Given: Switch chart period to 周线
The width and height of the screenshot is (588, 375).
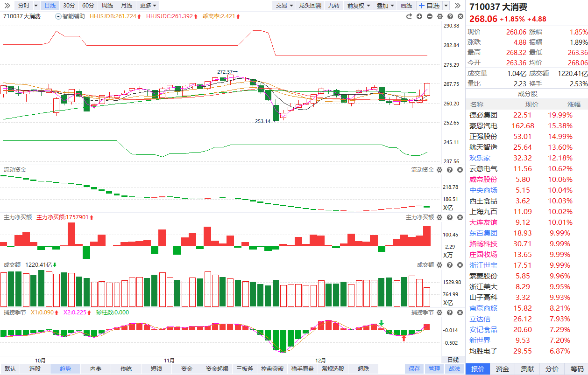Looking at the screenshot, I should coord(107,6).
